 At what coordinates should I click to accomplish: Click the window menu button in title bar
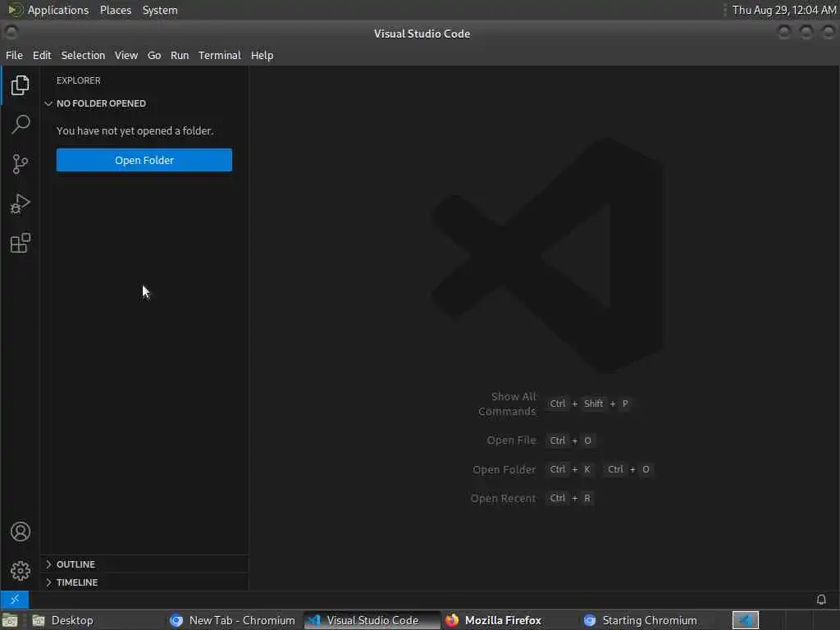pyautogui.click(x=11, y=33)
